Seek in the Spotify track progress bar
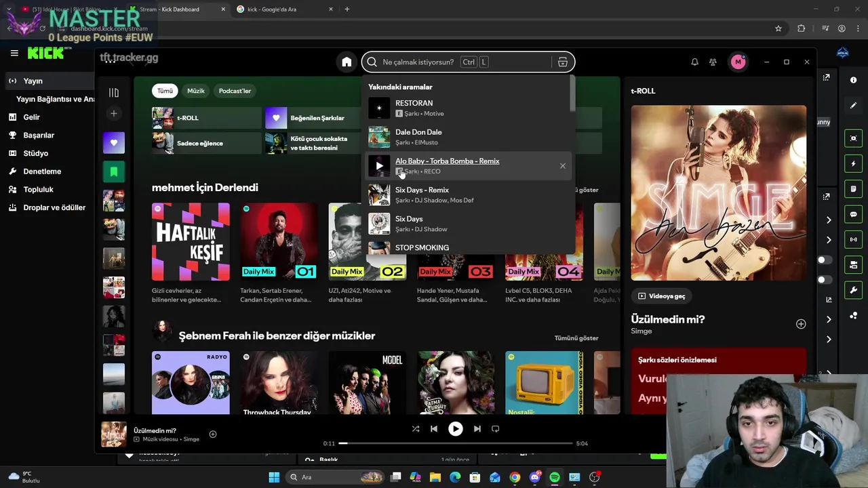The width and height of the screenshot is (868, 488). 456,443
